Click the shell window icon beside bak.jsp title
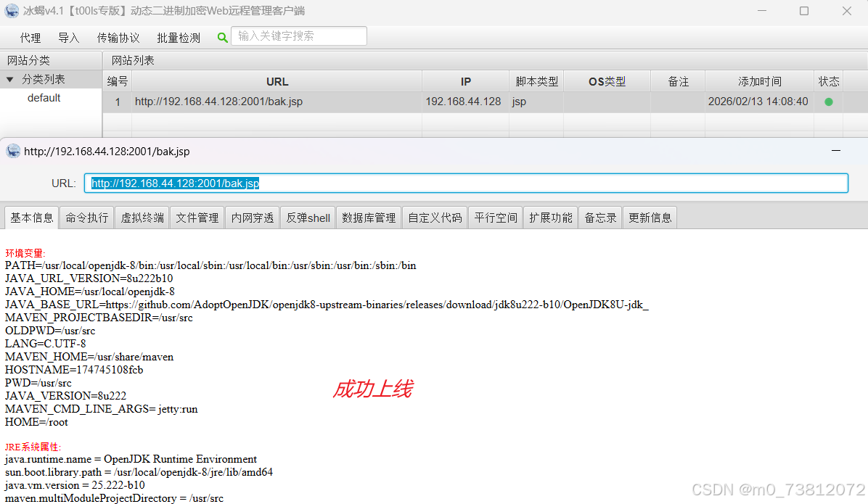This screenshot has height=504, width=868. (13, 151)
